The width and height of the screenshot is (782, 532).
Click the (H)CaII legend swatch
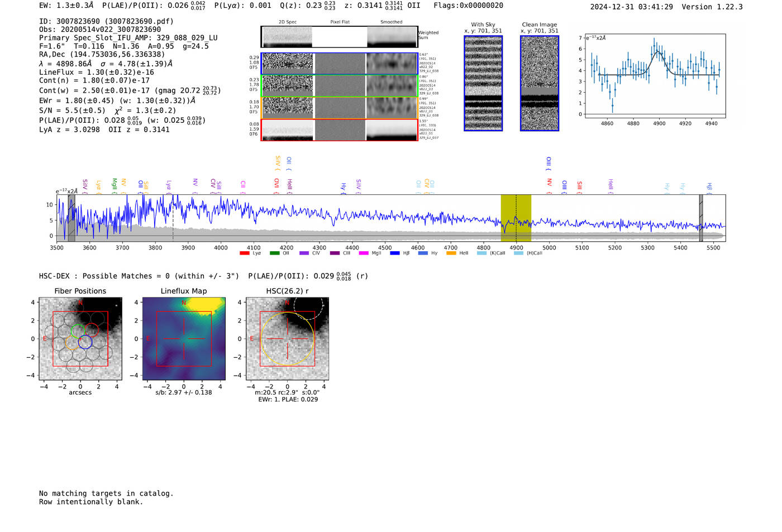click(518, 253)
